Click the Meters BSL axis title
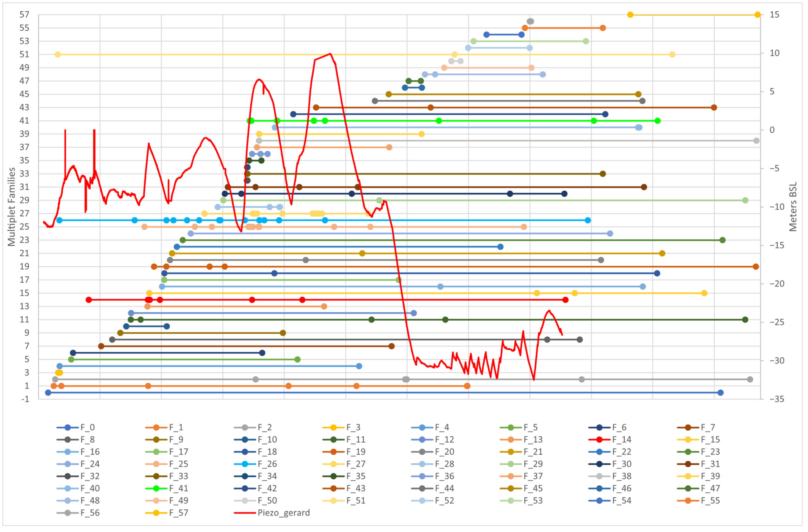The height and width of the screenshot is (532, 808). pos(793,207)
